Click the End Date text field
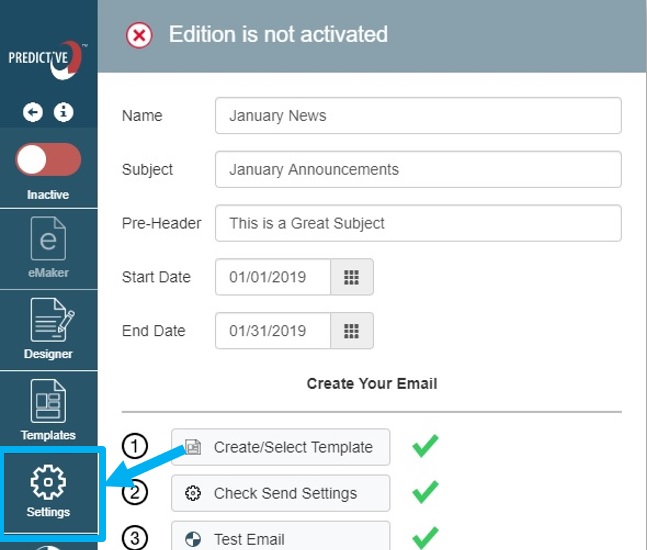647x550 pixels. pyautogui.click(x=272, y=331)
